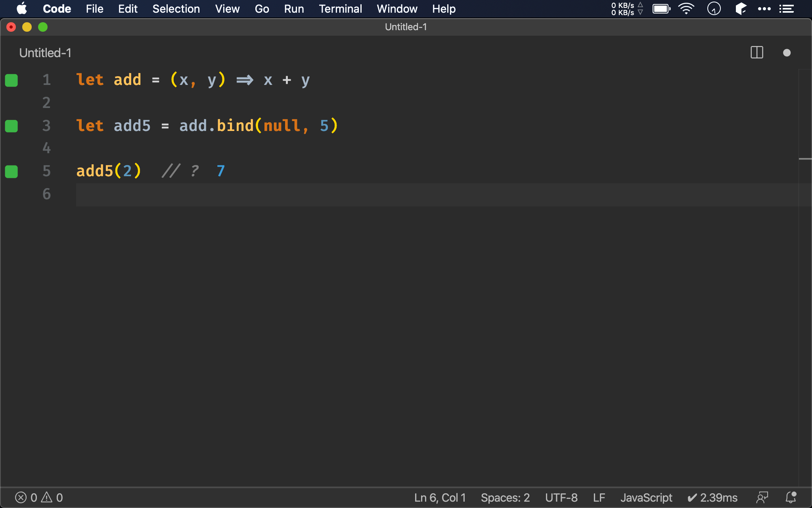This screenshot has width=812, height=508.
Task: Change the JavaScript language mode
Action: (x=646, y=497)
